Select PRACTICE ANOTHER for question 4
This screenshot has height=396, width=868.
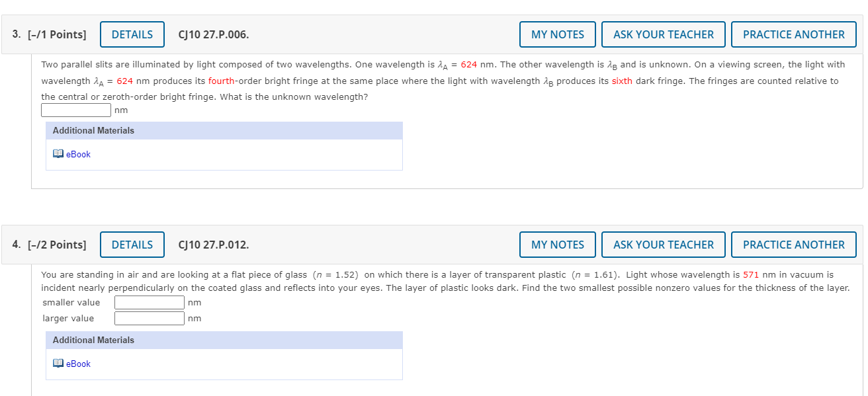pos(793,245)
